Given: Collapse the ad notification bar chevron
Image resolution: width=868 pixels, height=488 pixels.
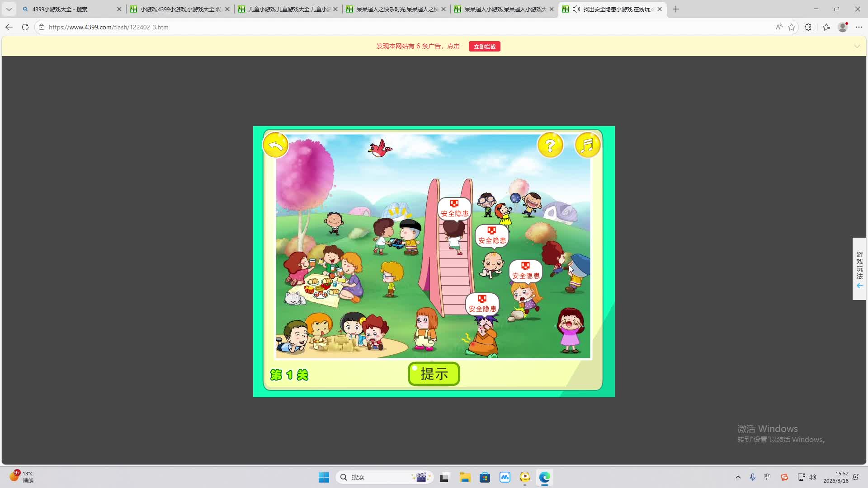Looking at the screenshot, I should pyautogui.click(x=857, y=46).
